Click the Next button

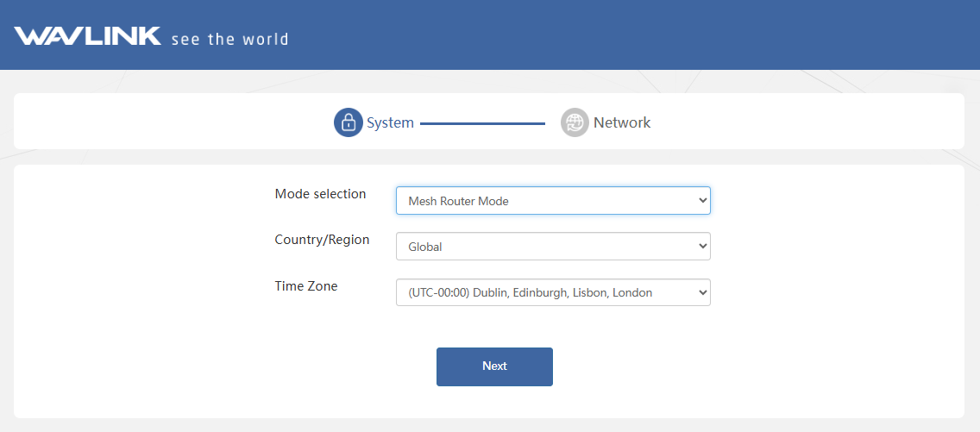click(x=494, y=366)
